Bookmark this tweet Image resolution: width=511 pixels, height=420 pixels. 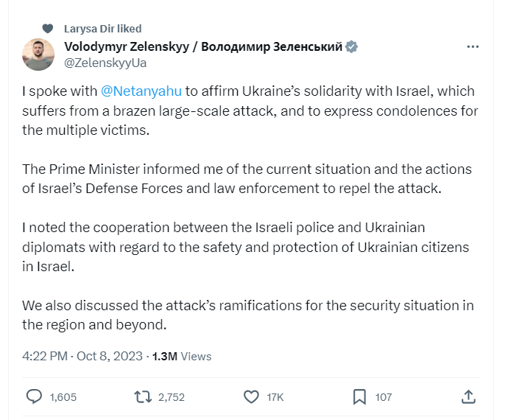coord(359,397)
